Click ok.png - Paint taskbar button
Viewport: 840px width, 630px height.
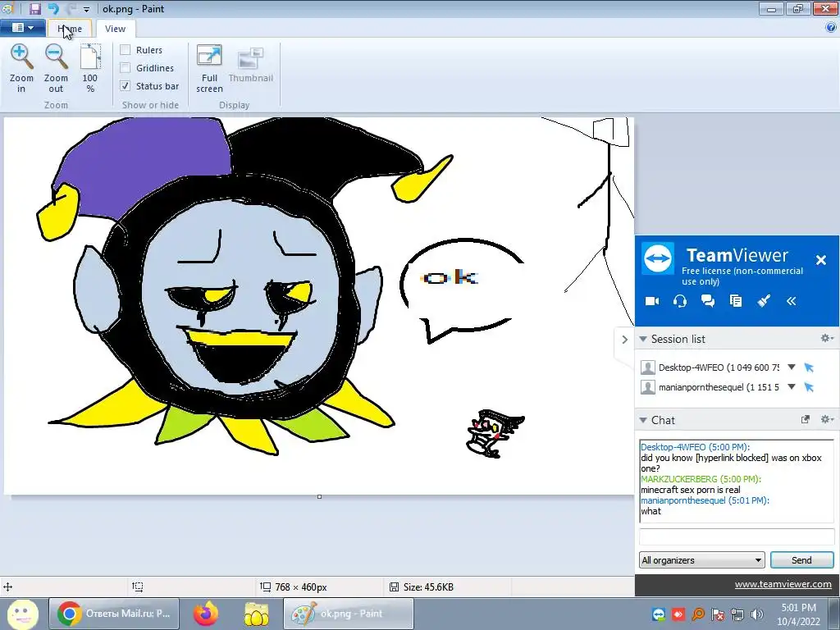coord(349,614)
